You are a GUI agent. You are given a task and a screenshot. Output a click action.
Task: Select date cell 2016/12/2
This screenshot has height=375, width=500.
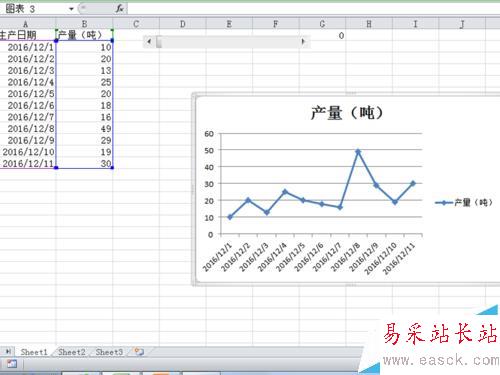[x=28, y=59]
